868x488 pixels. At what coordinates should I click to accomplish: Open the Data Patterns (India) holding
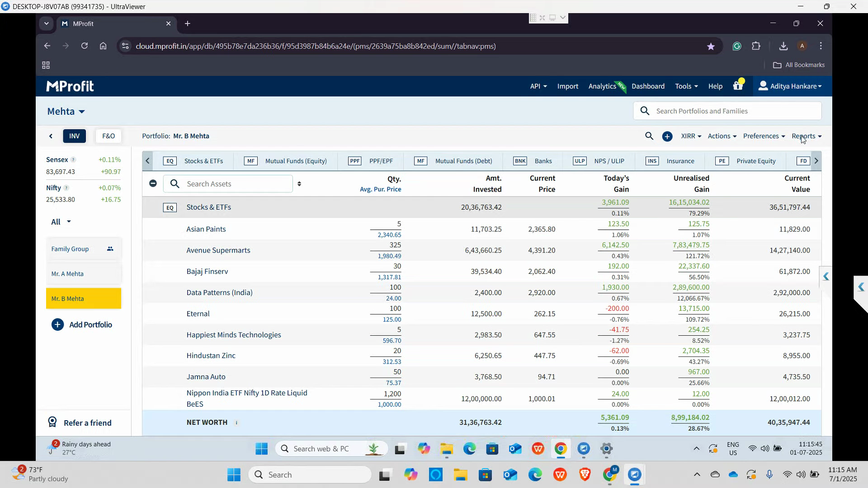(x=219, y=293)
